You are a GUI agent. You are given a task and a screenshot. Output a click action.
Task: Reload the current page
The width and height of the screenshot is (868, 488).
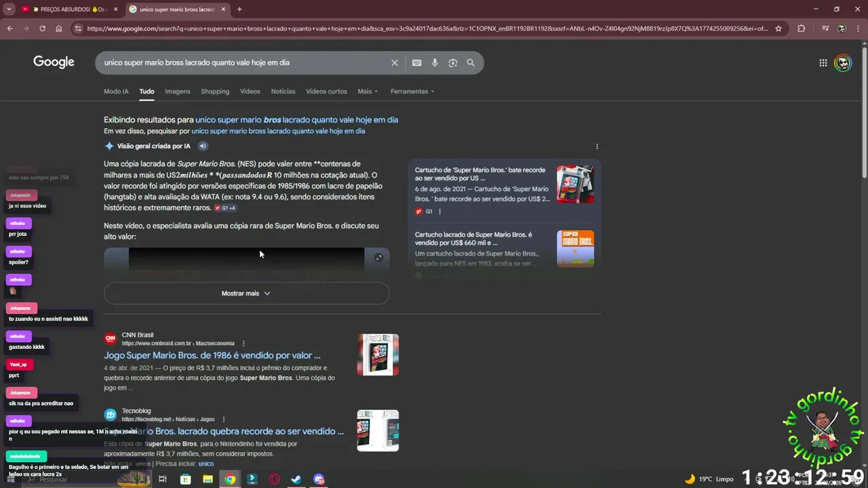click(42, 28)
